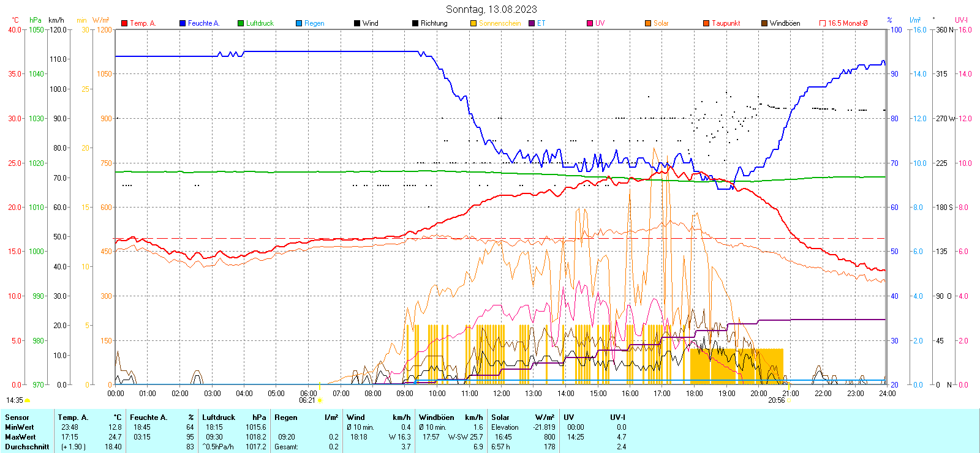Click the purple ET legend square
Screen dimensions: 980x453
[x=532, y=23]
